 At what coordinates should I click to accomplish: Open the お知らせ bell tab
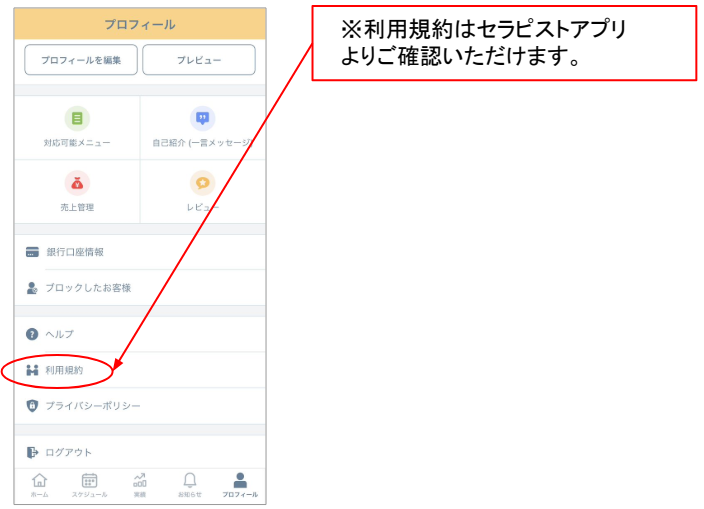190,485
